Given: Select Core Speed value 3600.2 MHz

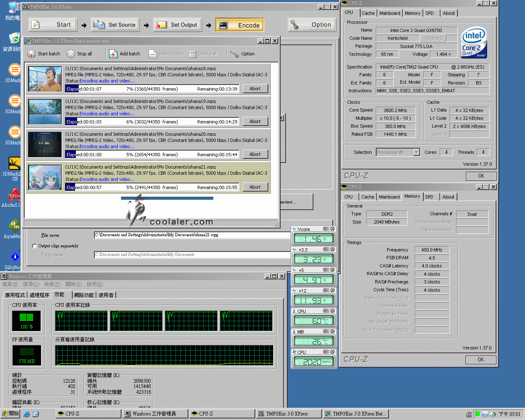Looking at the screenshot, I should (x=395, y=110).
